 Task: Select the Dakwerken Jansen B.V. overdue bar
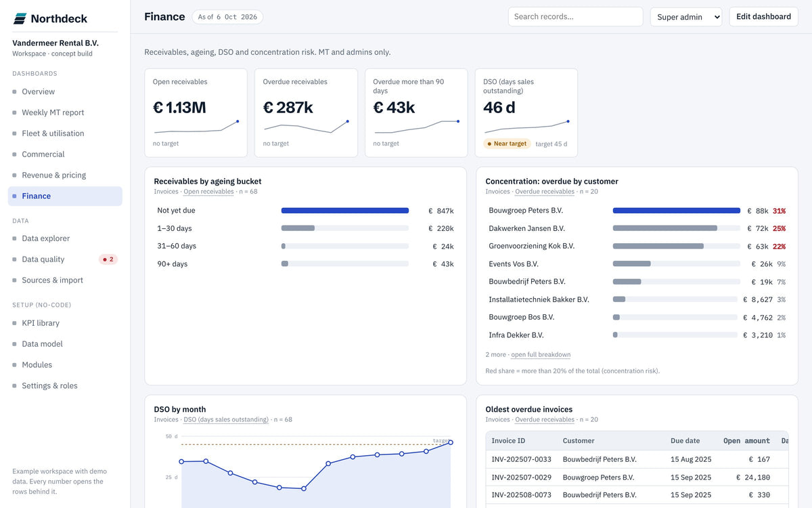point(675,228)
